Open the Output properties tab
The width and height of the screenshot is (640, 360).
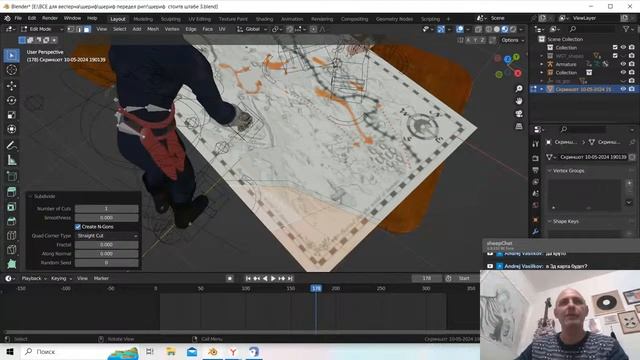(536, 170)
